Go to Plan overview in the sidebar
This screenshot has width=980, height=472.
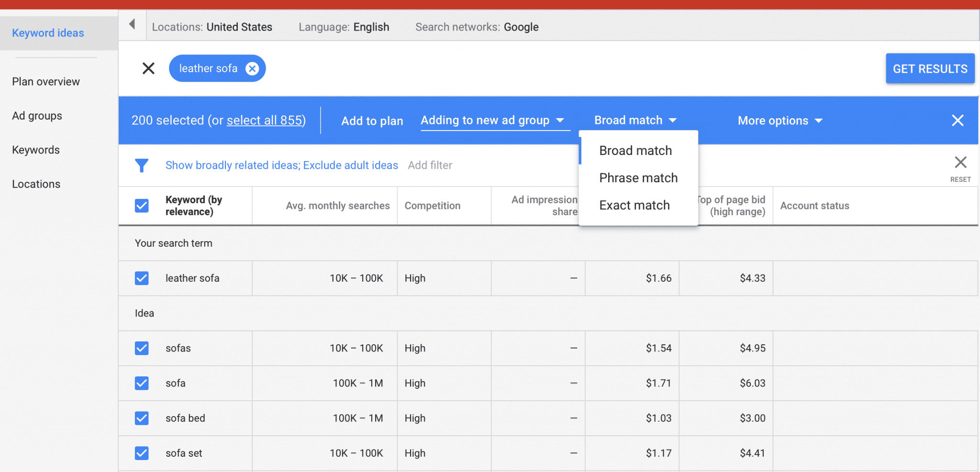coord(46,82)
